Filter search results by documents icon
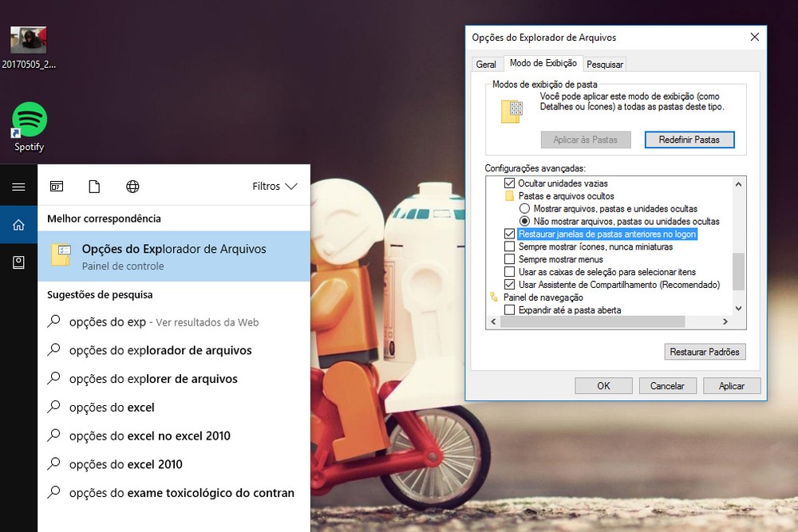Image resolution: width=798 pixels, height=532 pixels. (x=94, y=187)
